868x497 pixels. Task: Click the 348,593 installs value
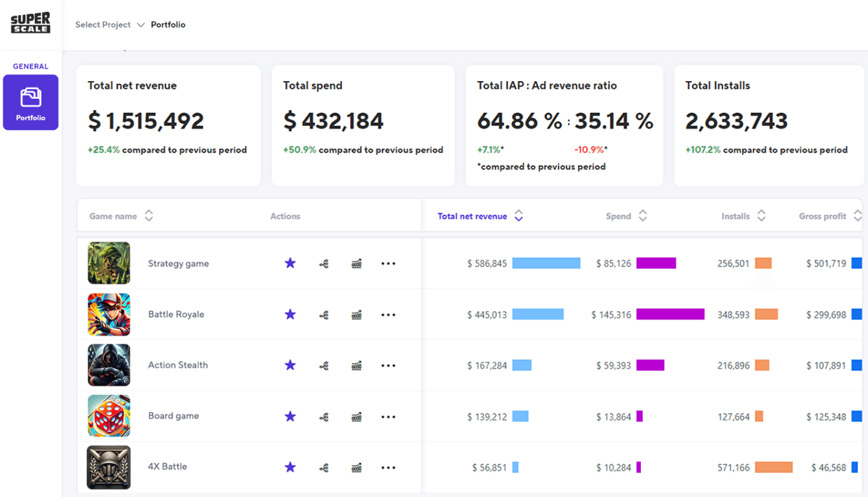click(x=733, y=315)
